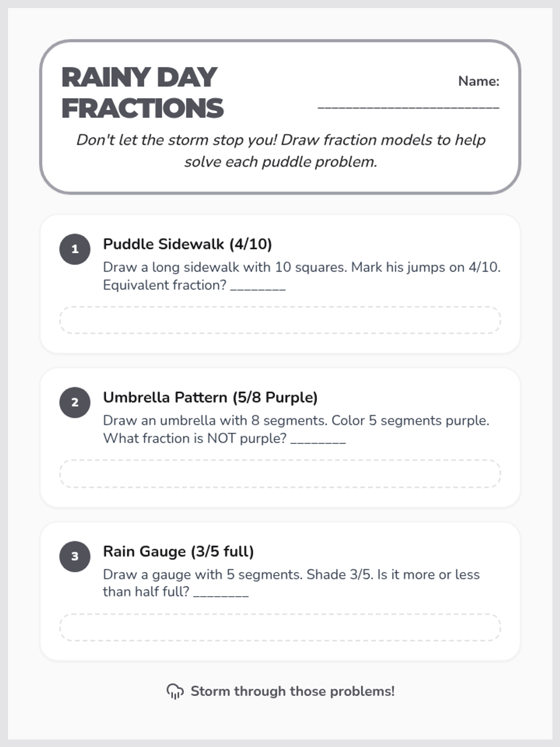Click the Puddle Sidewalk drawing box
This screenshot has height=747, width=560.
coord(280,320)
